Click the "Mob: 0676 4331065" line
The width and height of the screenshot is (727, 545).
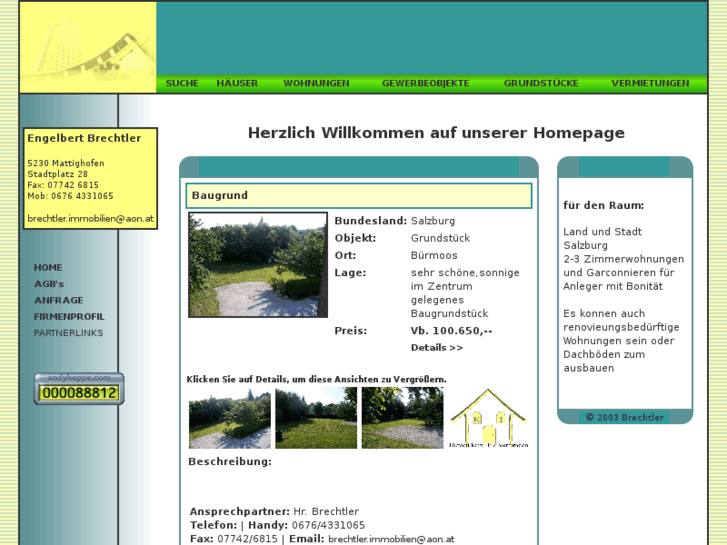(x=70, y=196)
